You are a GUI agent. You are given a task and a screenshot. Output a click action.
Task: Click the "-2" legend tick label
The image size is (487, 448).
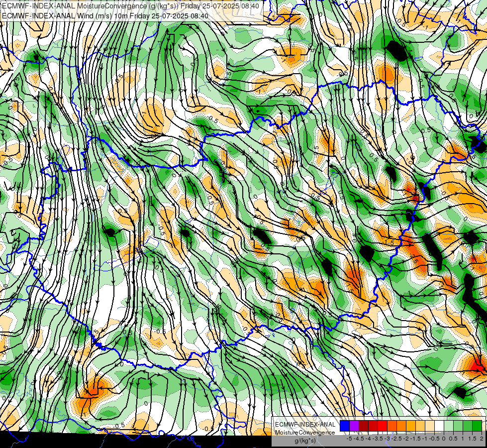(406, 439)
